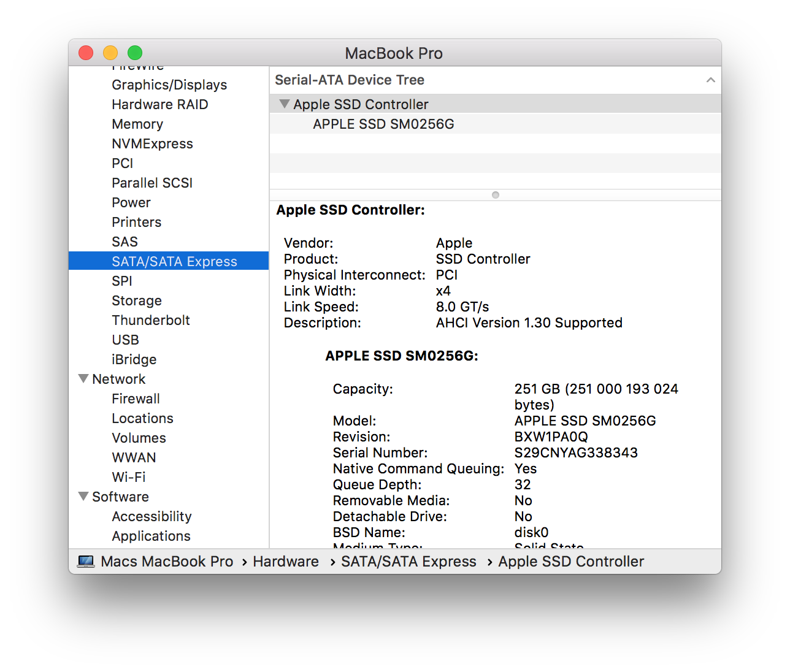Screen dimensions: 790x672
Task: Zoom the window with the green button
Action: [x=135, y=53]
